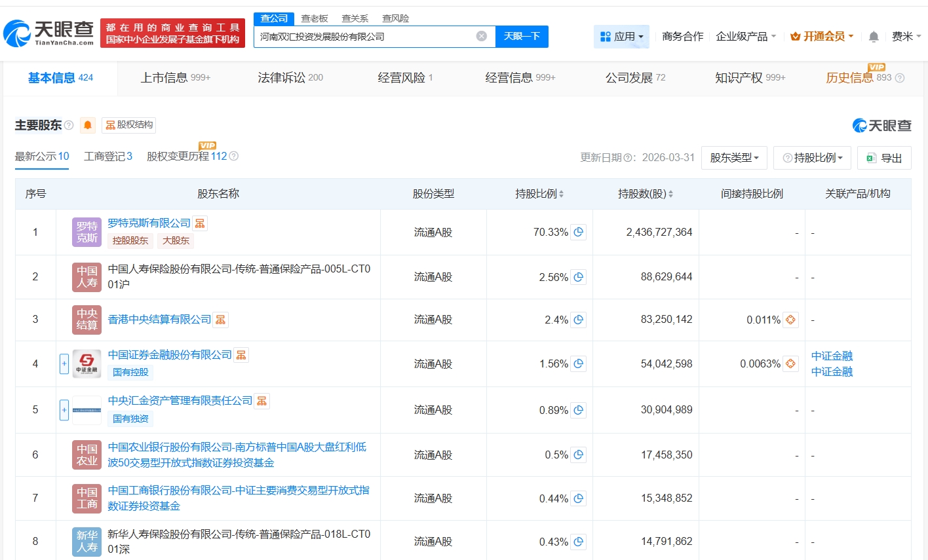The image size is (928, 560).
Task: Click the help icon beside 股权变更历程 112
Action: click(x=234, y=156)
